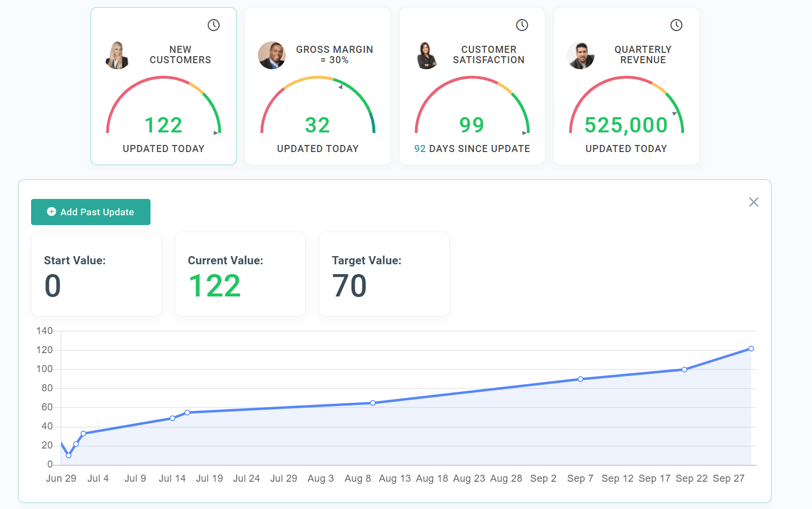Click the arrow marker on Quarterly Revenue gauge
The height and width of the screenshot is (509, 812).
coord(675,114)
